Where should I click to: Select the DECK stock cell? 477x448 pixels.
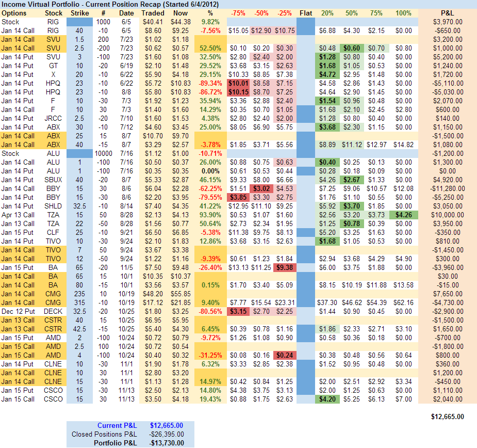click(x=54, y=311)
